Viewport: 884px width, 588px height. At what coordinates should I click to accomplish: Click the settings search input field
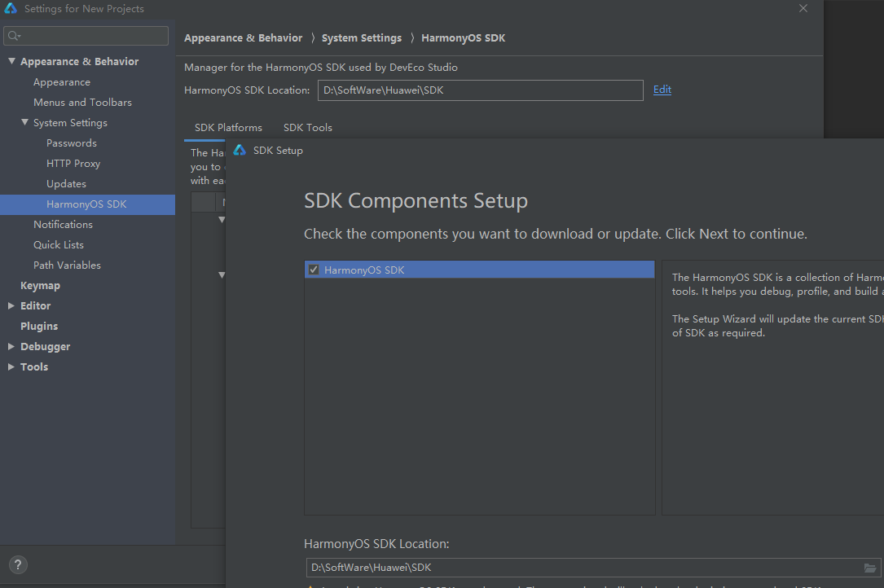[x=94, y=36]
